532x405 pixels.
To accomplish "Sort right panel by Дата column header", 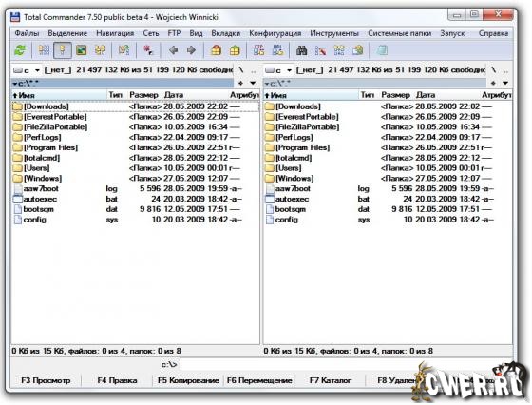I will pos(447,95).
